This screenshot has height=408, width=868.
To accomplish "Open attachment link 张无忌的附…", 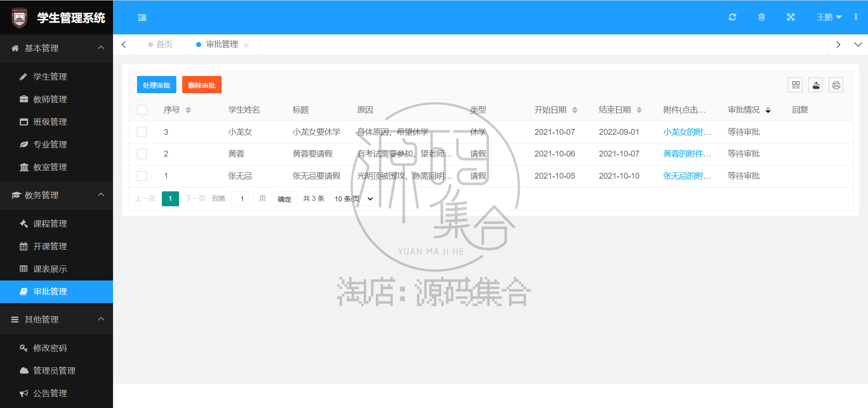I will pyautogui.click(x=687, y=176).
